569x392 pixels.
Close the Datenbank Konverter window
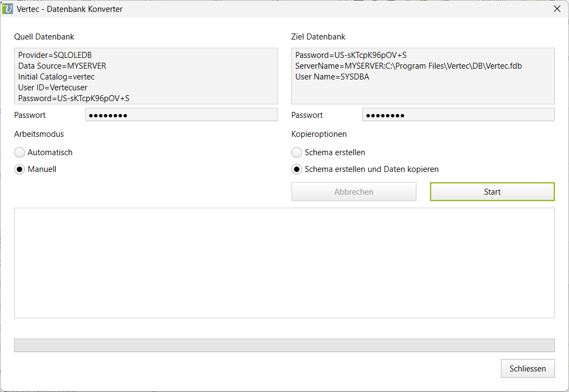[x=557, y=9]
